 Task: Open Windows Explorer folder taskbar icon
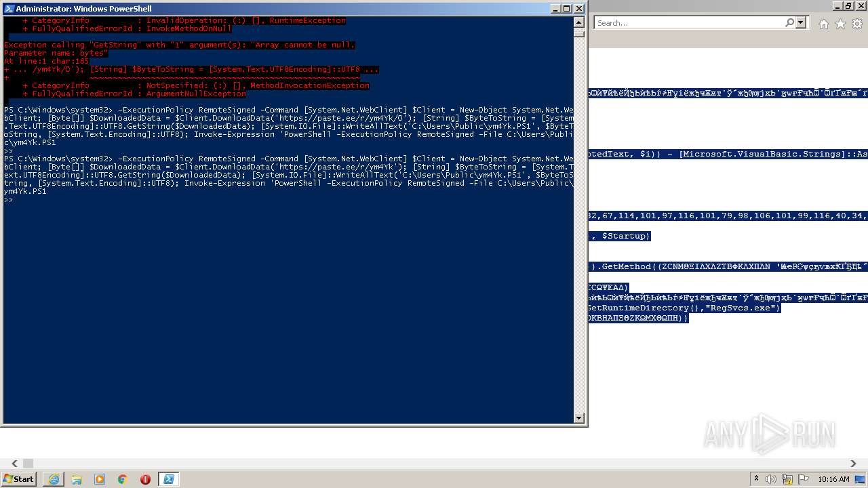[x=77, y=479]
